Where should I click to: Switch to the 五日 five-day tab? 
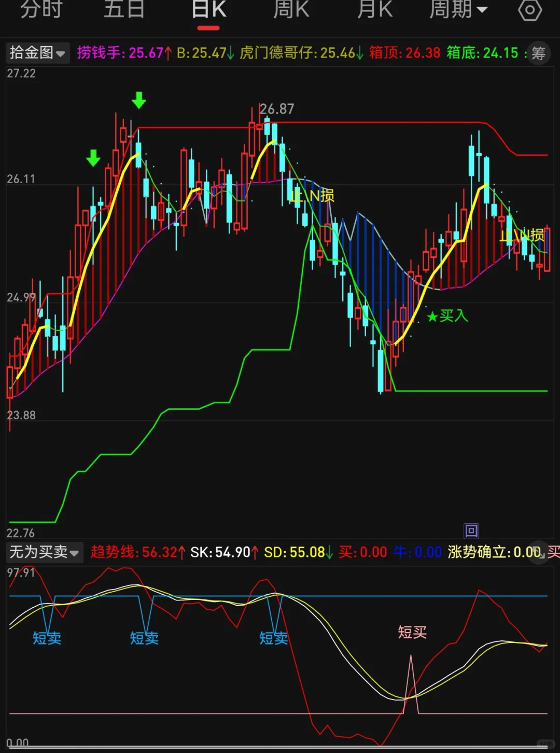pos(124,9)
